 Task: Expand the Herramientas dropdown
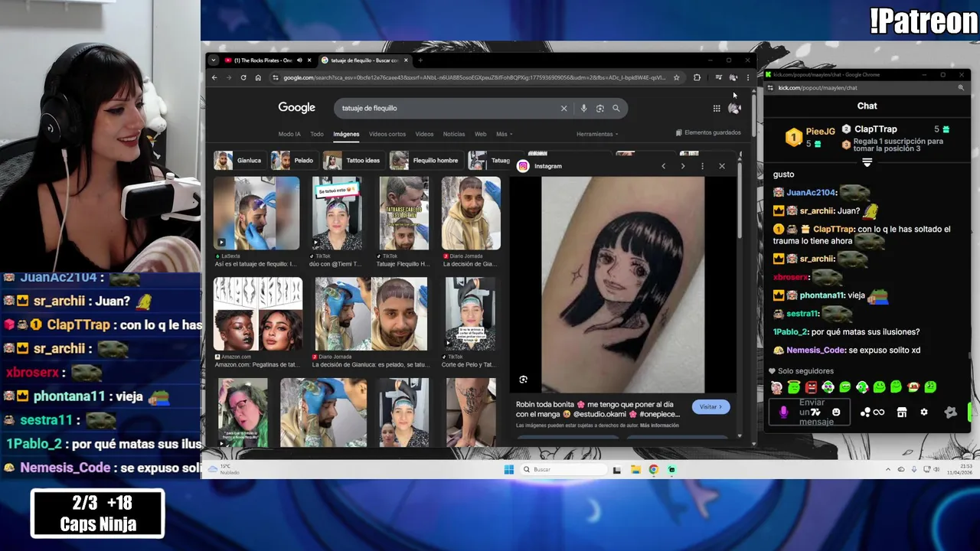click(598, 134)
